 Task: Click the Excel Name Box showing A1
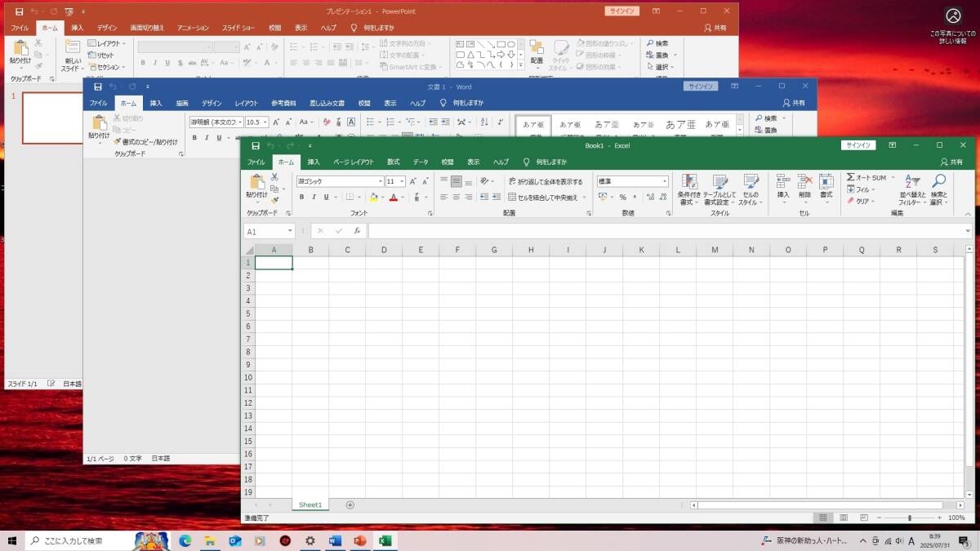click(265, 232)
